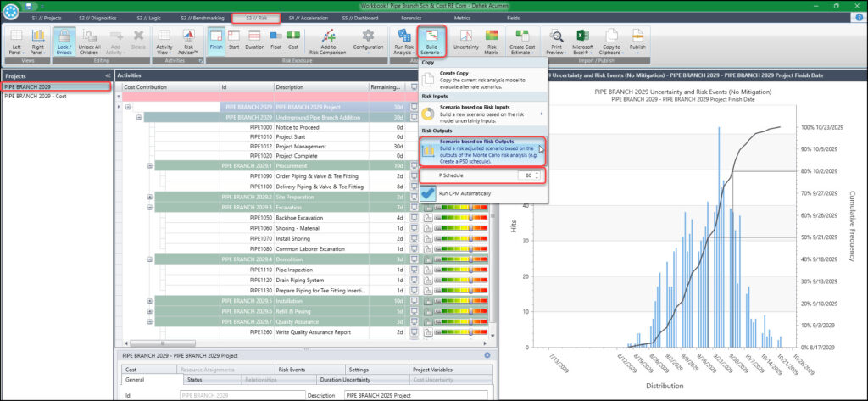Select Finish risk exposure view

[216, 41]
